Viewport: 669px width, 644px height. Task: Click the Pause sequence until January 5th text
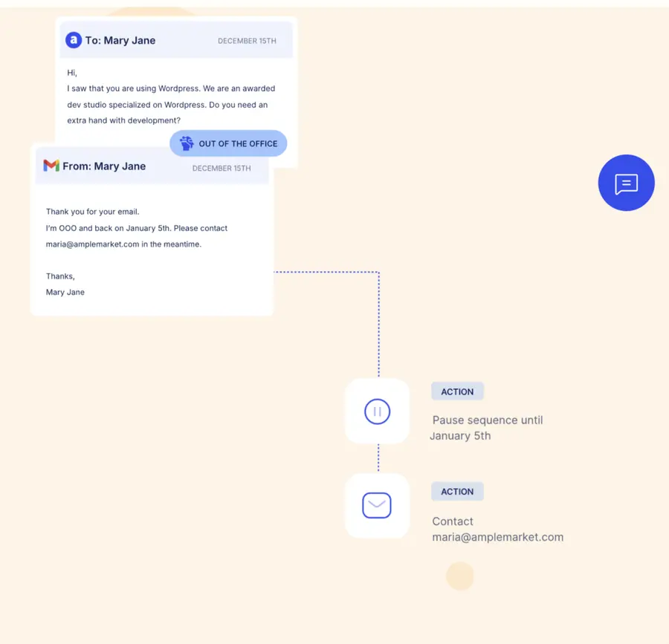coord(487,428)
